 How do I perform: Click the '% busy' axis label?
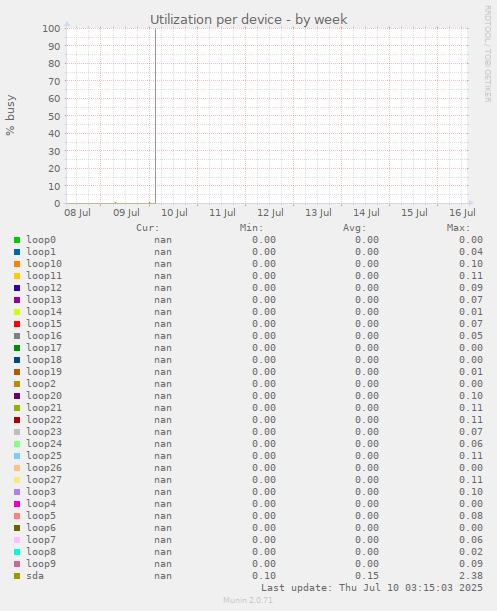point(11,115)
